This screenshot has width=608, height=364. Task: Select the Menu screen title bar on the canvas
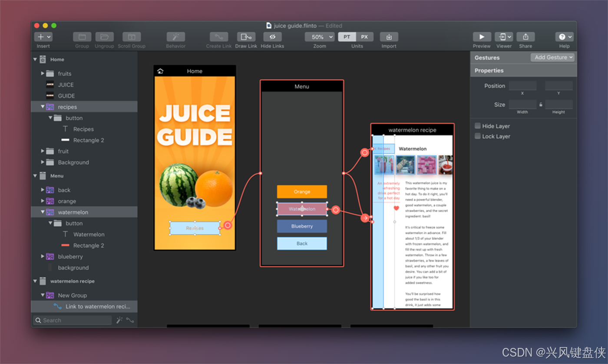click(x=302, y=86)
